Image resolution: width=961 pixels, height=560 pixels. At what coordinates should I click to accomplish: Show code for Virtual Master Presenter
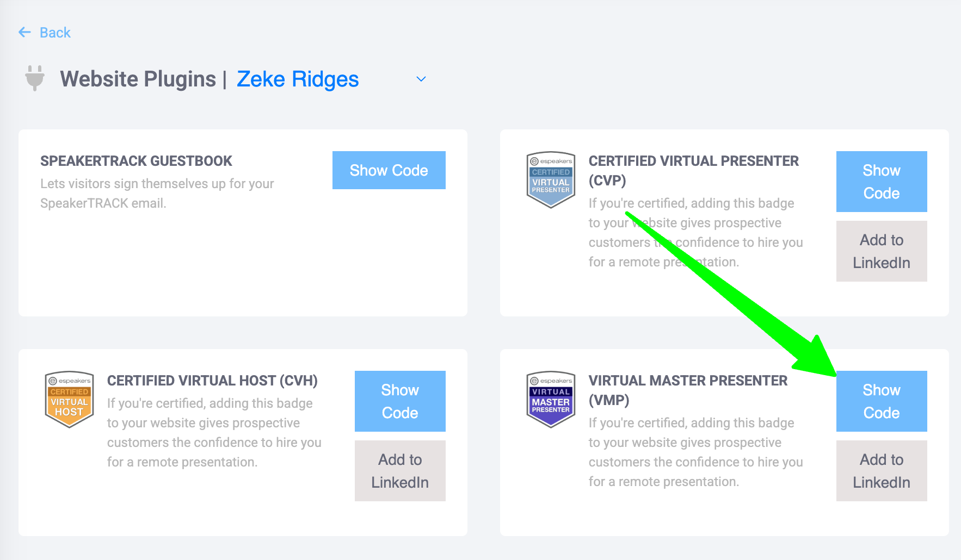pos(881,401)
